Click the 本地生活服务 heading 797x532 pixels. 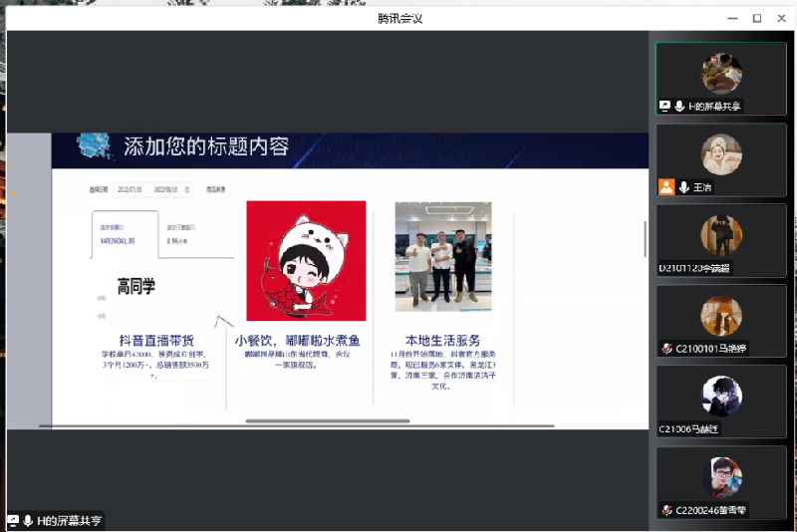(x=442, y=340)
